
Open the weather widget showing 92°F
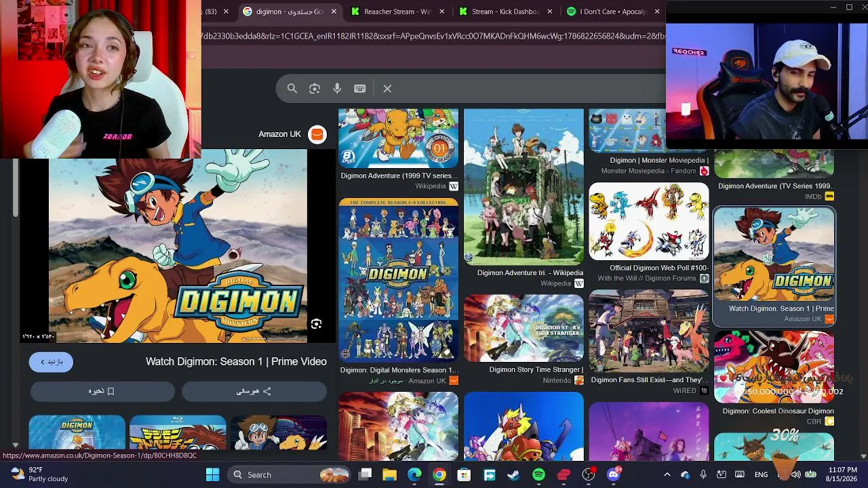[39, 474]
